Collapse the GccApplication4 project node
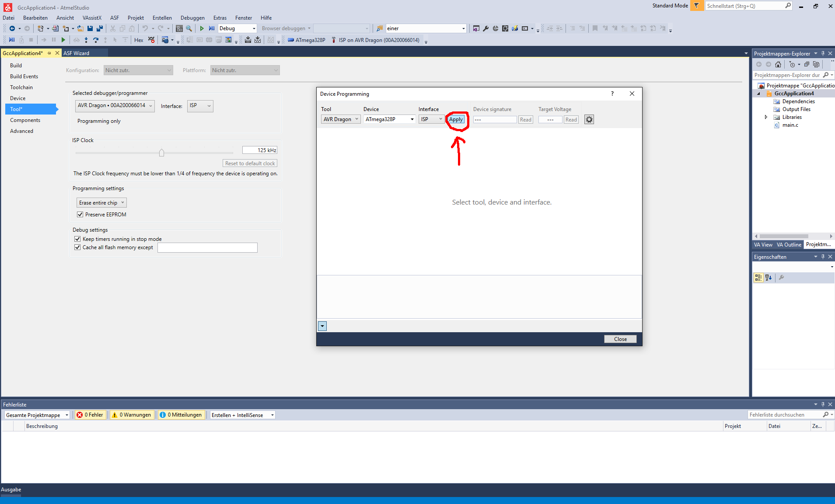 coord(759,94)
